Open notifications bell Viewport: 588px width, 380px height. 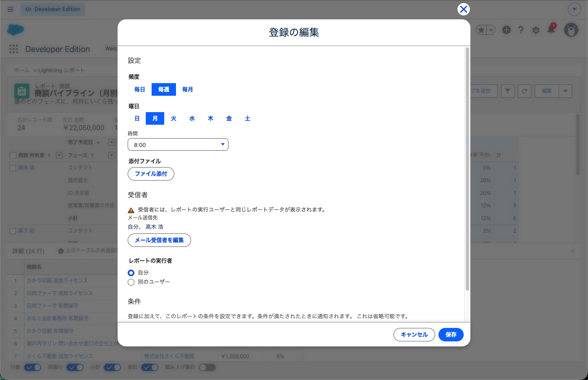coord(551,30)
